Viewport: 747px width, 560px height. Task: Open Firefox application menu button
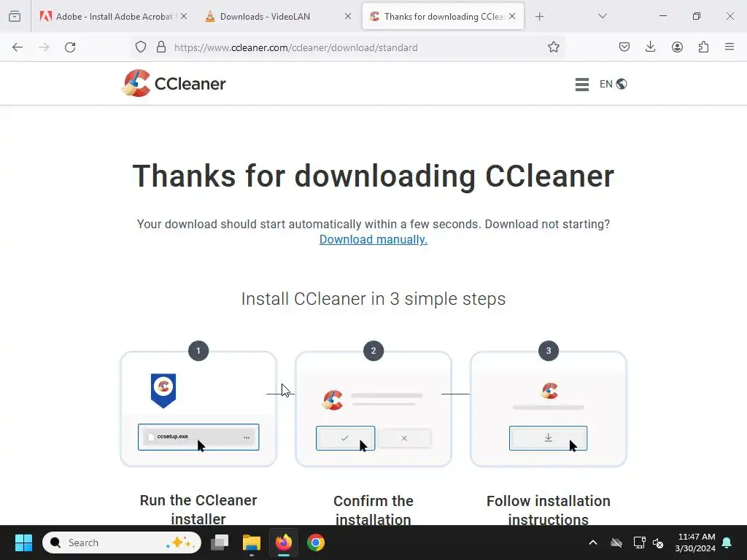pos(729,47)
